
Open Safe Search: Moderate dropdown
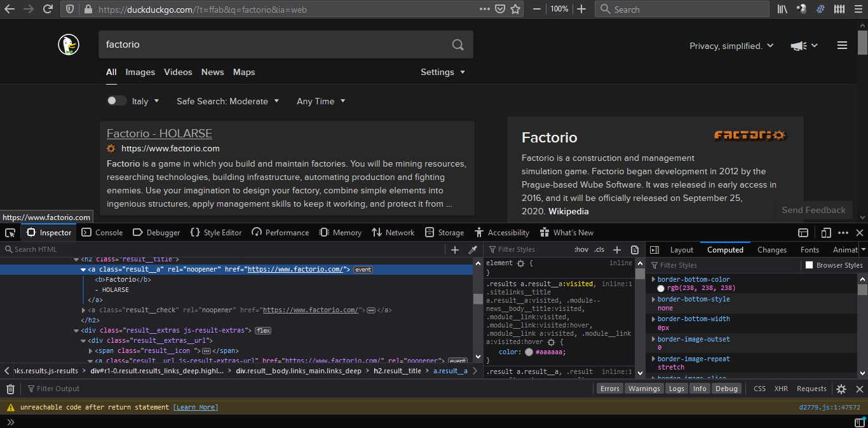[227, 101]
